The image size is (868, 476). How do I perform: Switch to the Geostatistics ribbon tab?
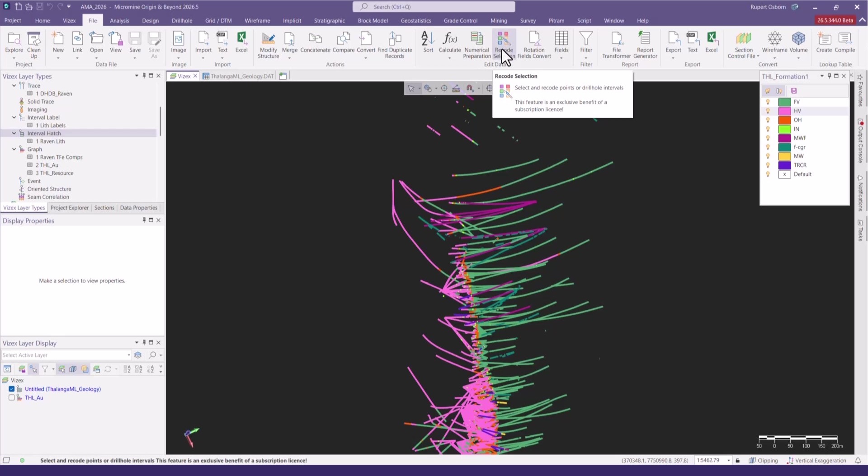pyautogui.click(x=415, y=20)
